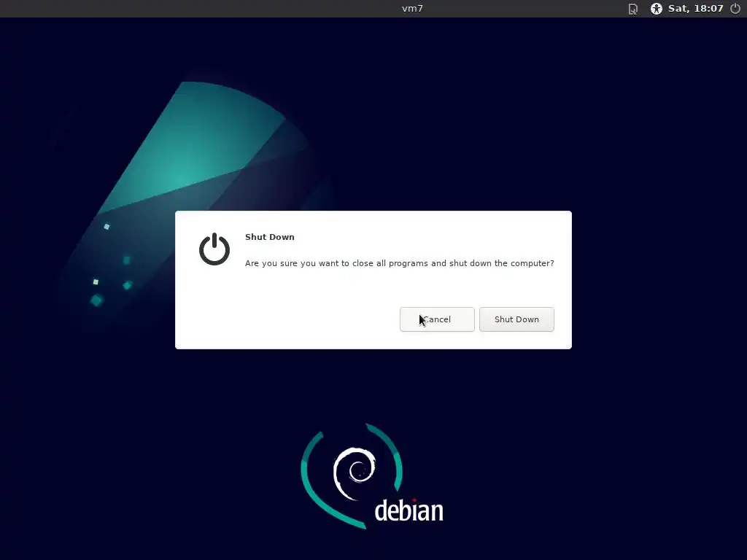Click the document icon in top panel
The width and height of the screenshot is (747, 560).
click(x=632, y=9)
